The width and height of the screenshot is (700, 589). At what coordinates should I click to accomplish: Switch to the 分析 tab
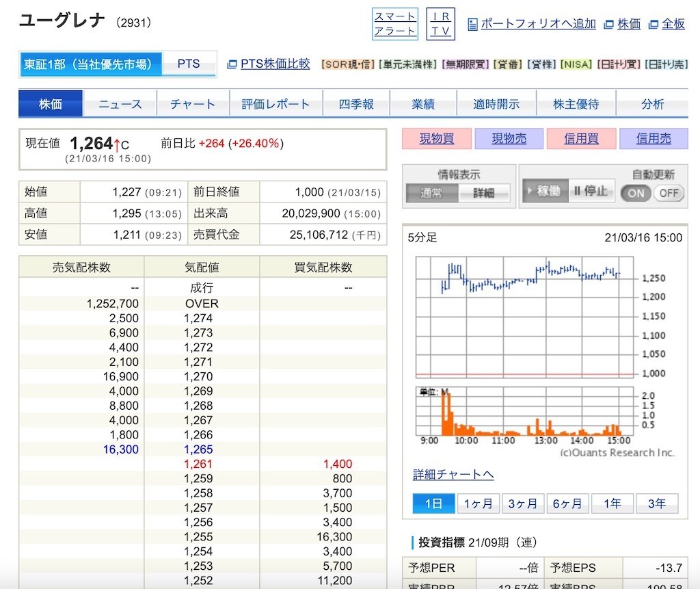[x=652, y=104]
